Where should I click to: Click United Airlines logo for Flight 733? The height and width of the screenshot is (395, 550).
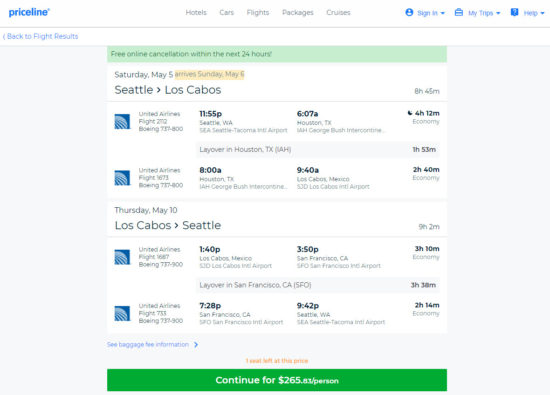pyautogui.click(x=122, y=314)
